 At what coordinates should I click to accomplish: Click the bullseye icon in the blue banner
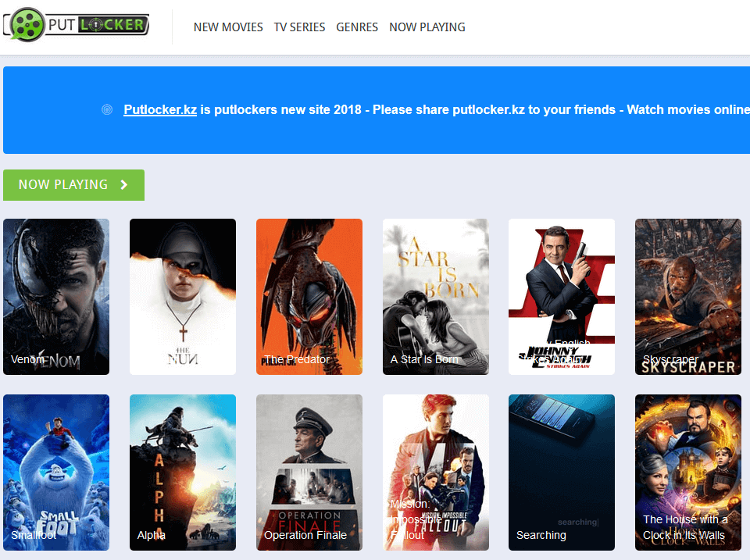coord(107,109)
